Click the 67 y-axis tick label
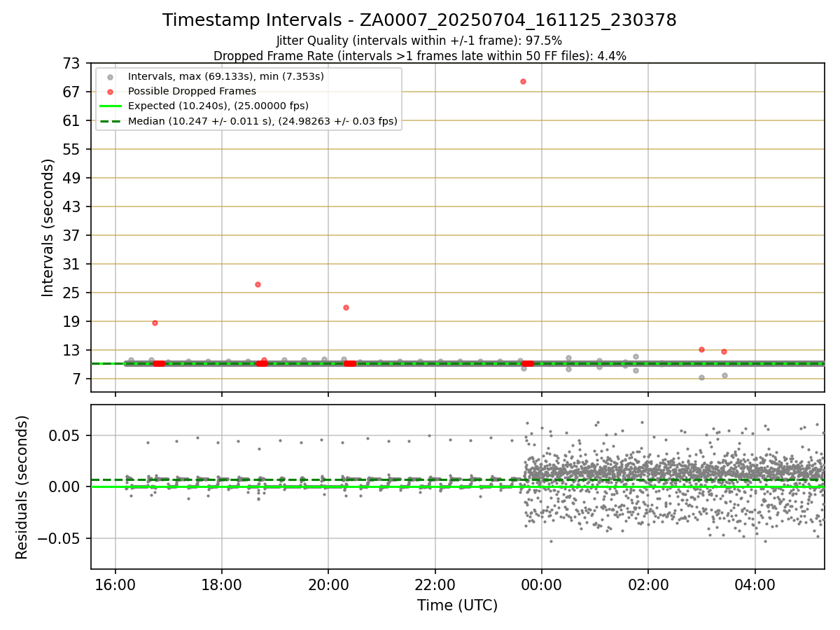 pyautogui.click(x=73, y=92)
